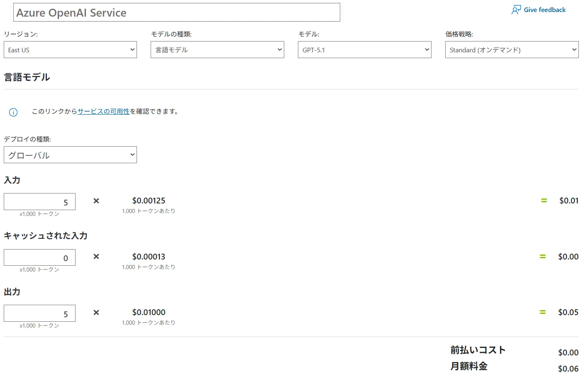
Task: Click the Azure OpenAI Service name field
Action: click(x=177, y=12)
